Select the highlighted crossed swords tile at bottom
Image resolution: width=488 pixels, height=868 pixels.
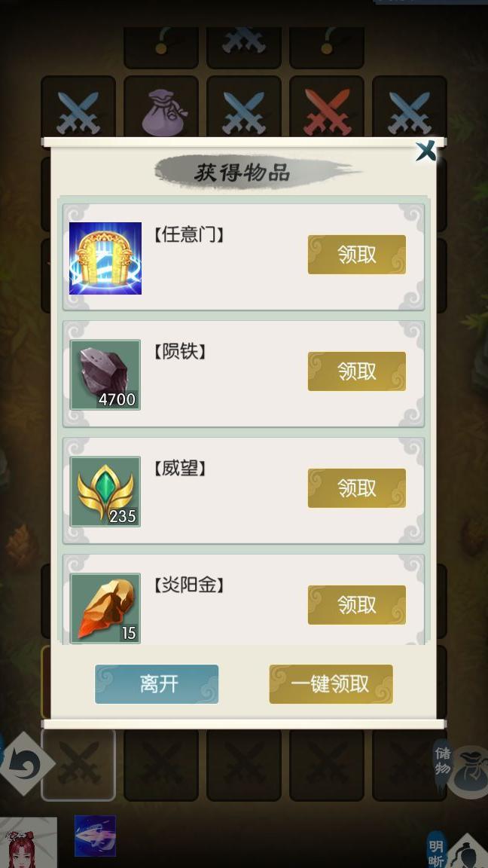point(78,765)
